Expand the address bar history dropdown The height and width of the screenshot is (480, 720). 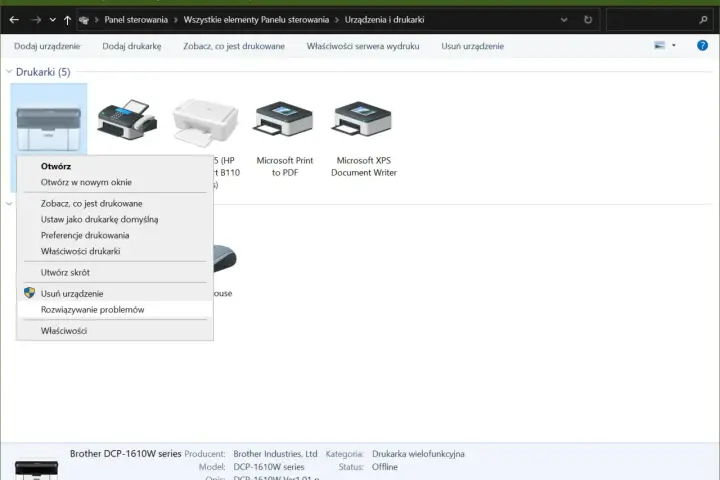point(564,20)
